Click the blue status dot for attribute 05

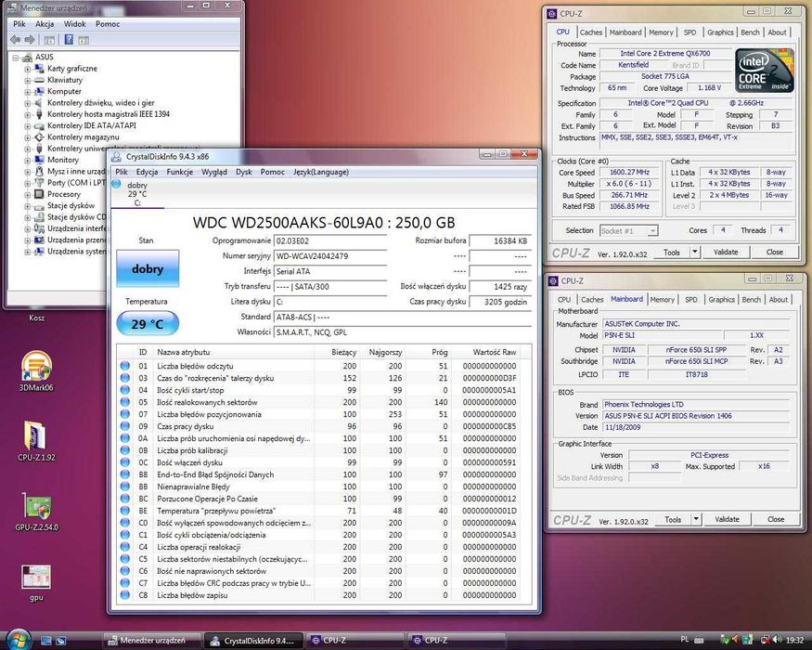pos(124,402)
